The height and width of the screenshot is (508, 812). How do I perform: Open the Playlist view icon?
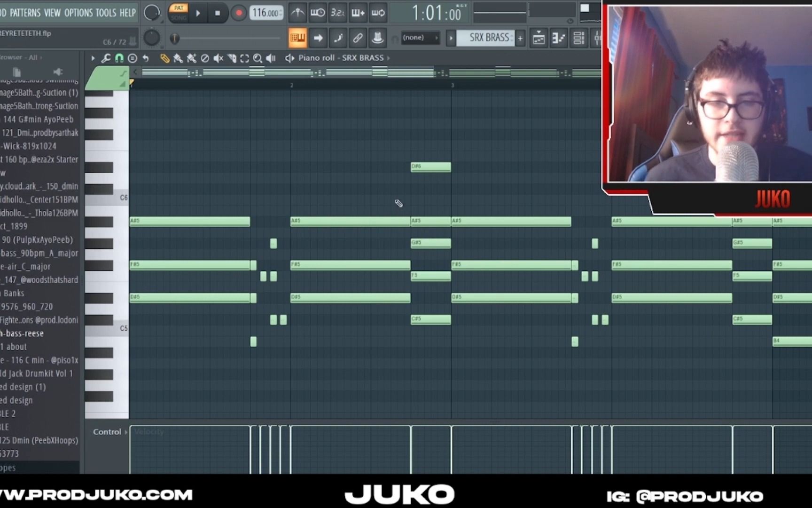point(539,38)
